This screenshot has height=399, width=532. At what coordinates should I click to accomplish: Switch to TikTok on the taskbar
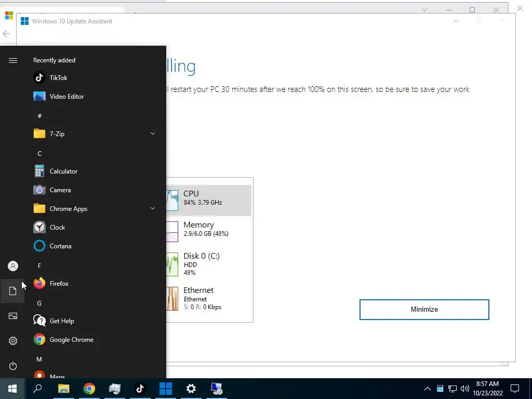pos(140,389)
